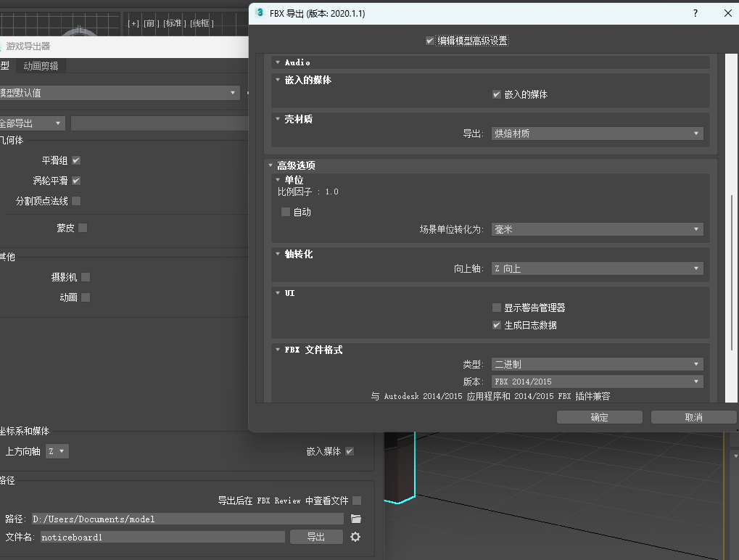Uncheck 编辑模型高级设置 at dialog top
The image size is (739, 560).
[x=430, y=40]
